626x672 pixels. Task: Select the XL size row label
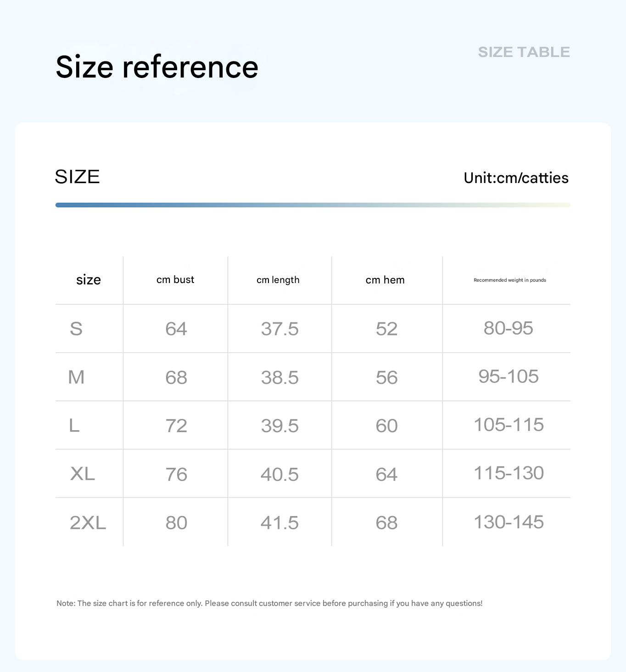(83, 474)
